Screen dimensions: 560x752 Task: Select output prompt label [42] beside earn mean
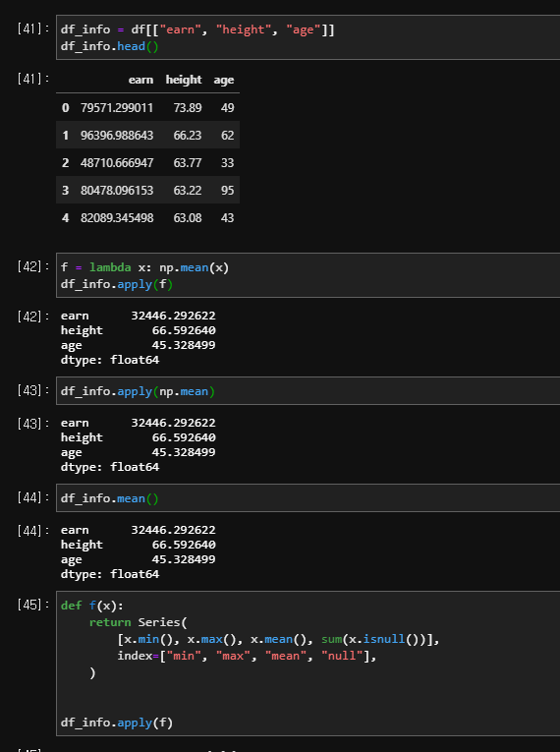[33, 317]
